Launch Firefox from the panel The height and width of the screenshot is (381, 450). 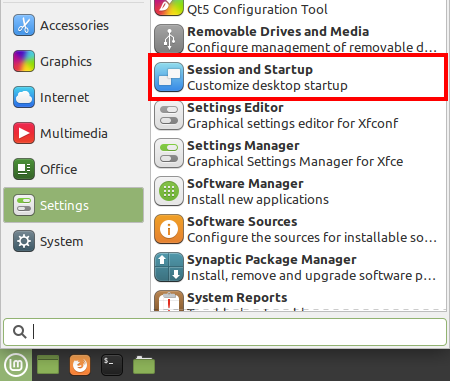coord(80,365)
